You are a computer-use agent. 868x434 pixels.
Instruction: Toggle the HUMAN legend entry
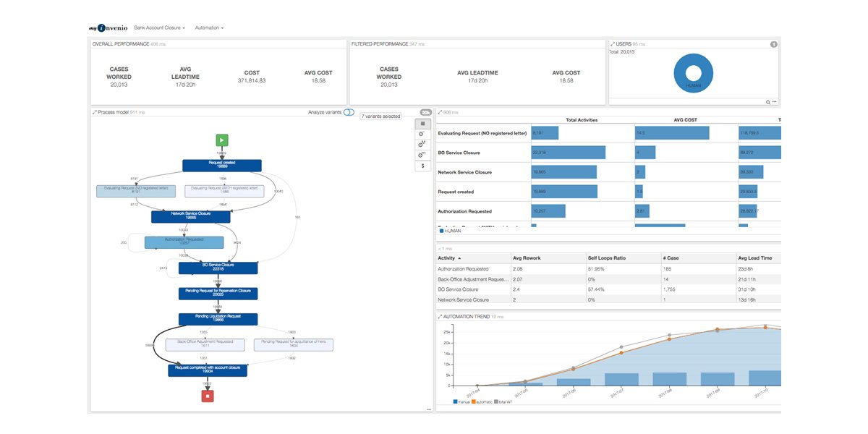point(451,231)
